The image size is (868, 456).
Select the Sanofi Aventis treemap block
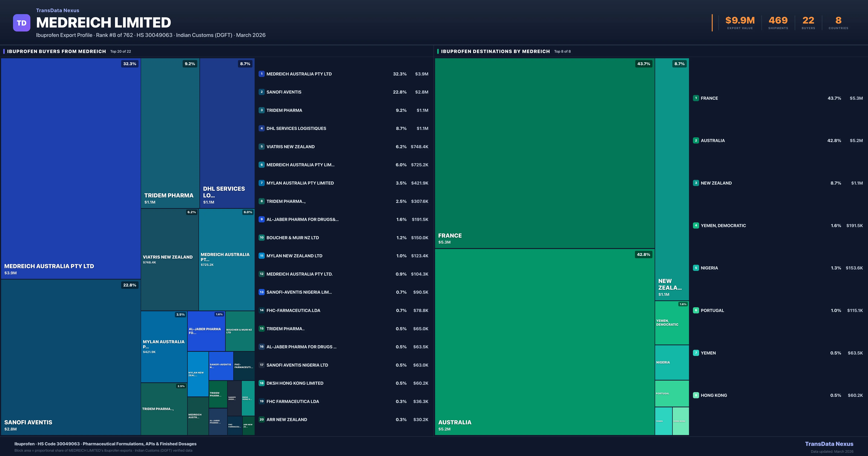[x=71, y=358]
